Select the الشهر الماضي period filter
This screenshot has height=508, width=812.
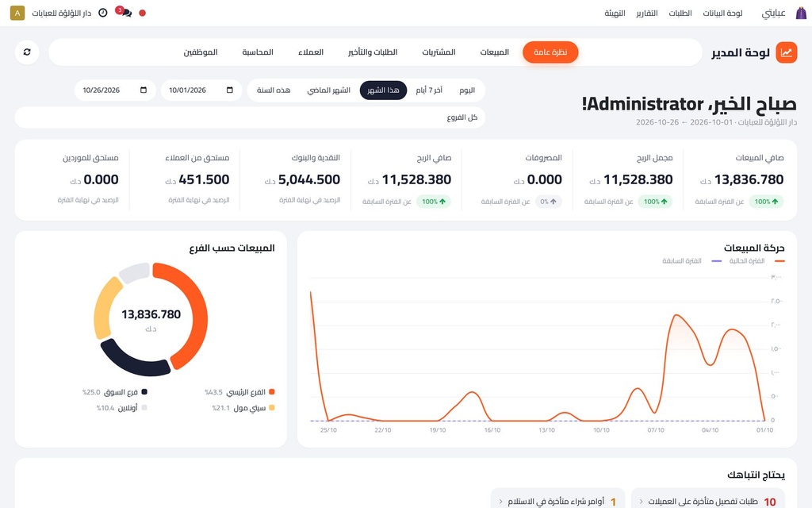tap(329, 90)
